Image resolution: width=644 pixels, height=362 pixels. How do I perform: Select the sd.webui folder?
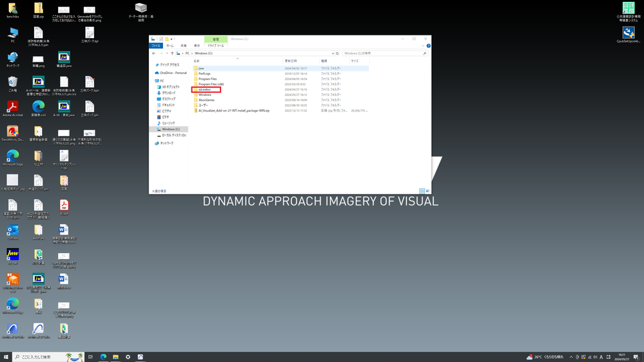(x=204, y=90)
